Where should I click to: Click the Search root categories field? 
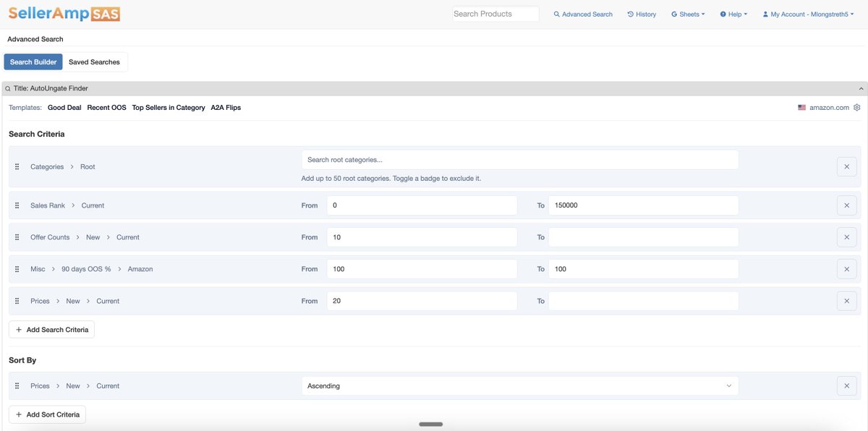[x=520, y=160]
